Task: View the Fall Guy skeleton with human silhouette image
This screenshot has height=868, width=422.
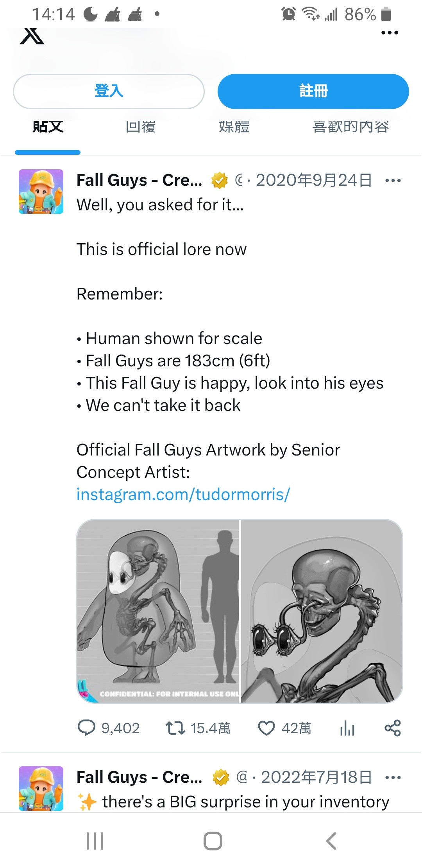Action: (x=158, y=611)
